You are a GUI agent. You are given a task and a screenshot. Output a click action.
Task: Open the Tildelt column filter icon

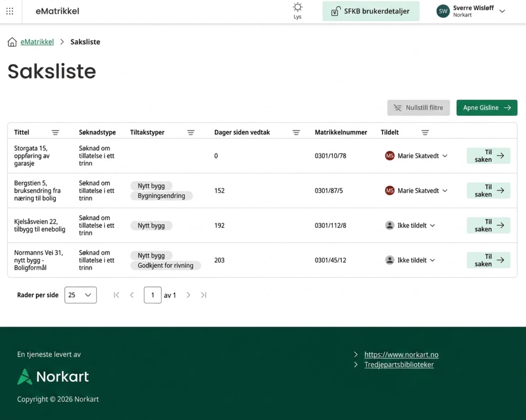[x=425, y=132]
